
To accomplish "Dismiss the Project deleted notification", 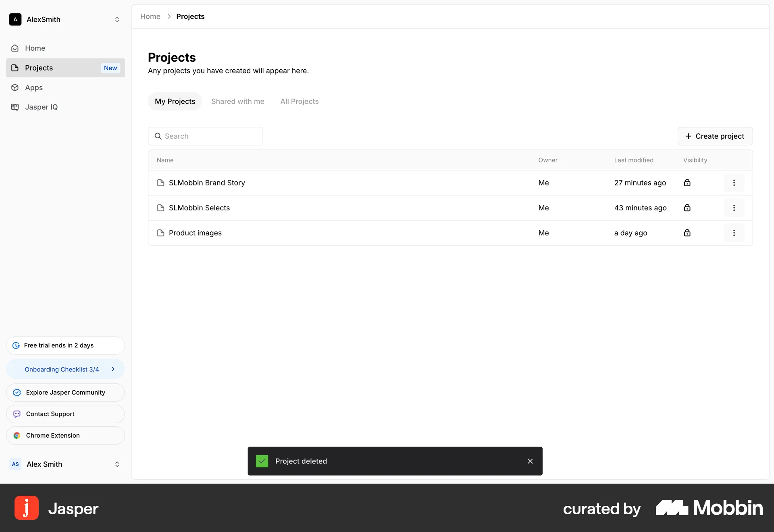I will pos(530,461).
